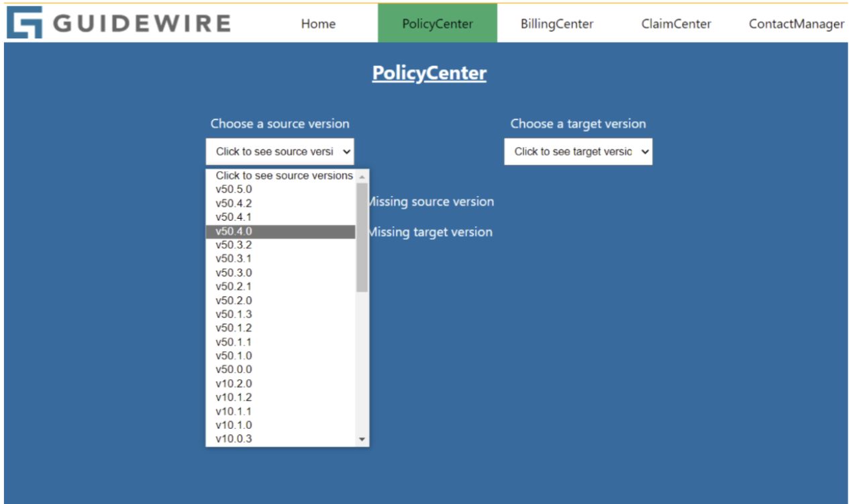Select source version v10.1.1
The height and width of the screenshot is (504, 851).
point(281,411)
